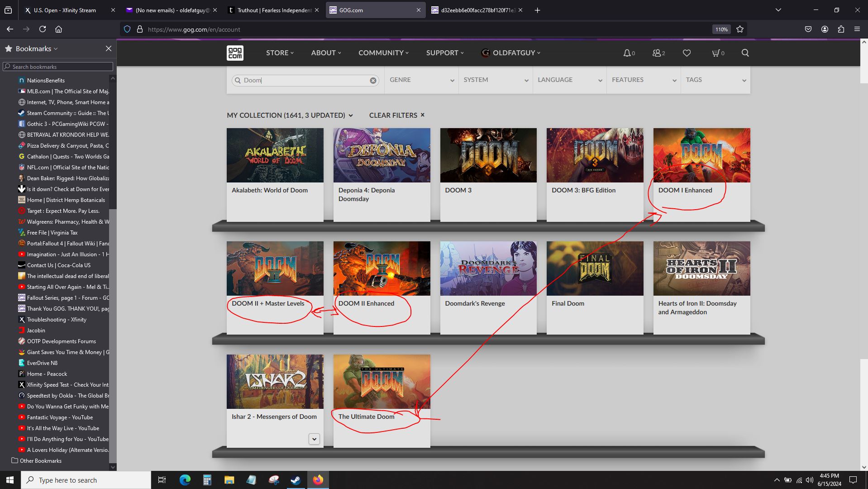This screenshot has height=489, width=868.
Task: Select Hearts of Iron II: Doomsday title
Action: coord(697,308)
